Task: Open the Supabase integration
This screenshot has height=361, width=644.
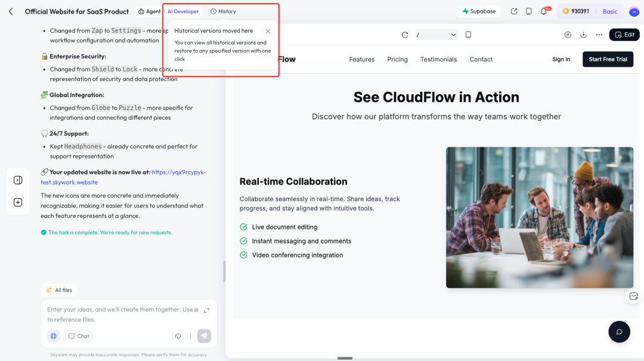Action: [479, 11]
